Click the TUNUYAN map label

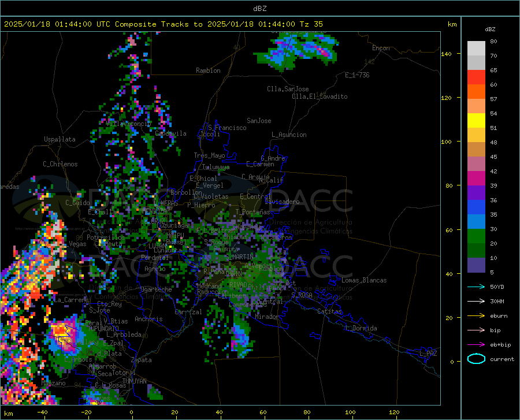click(x=134, y=381)
